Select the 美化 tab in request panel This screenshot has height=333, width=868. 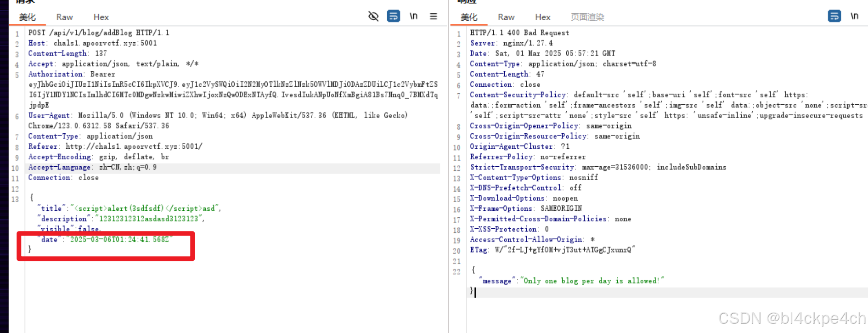coord(28,17)
